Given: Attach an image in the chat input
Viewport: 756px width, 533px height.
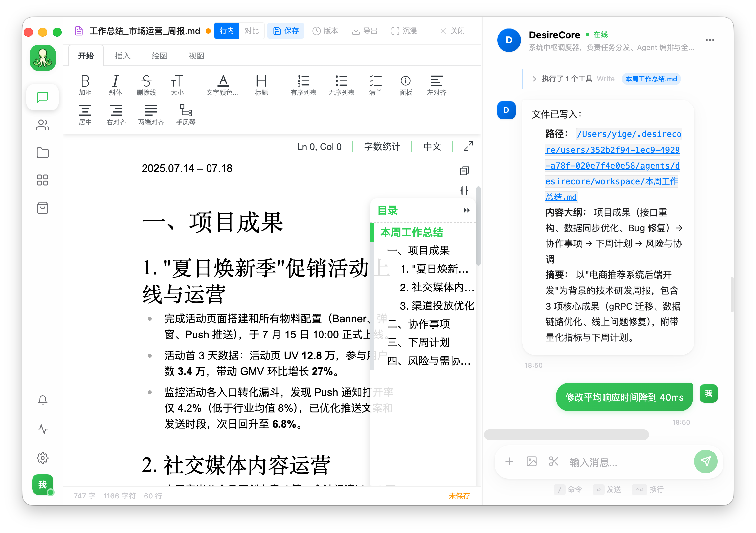Looking at the screenshot, I should [531, 461].
